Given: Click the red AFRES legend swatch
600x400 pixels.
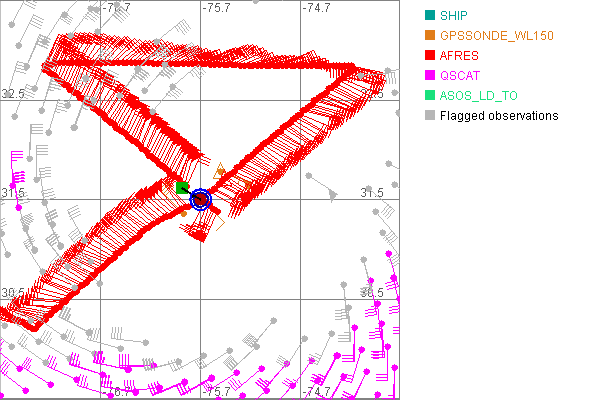Looking at the screenshot, I should coord(429,56).
